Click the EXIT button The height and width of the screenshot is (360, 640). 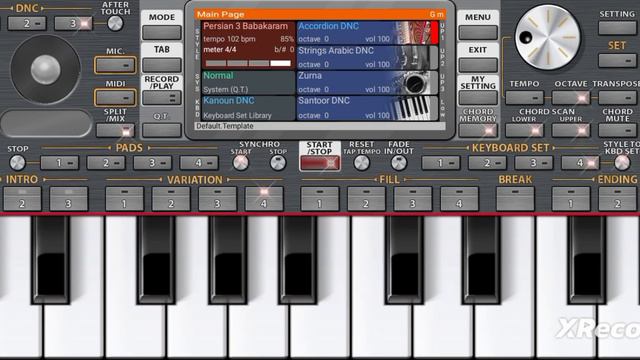[x=478, y=64]
